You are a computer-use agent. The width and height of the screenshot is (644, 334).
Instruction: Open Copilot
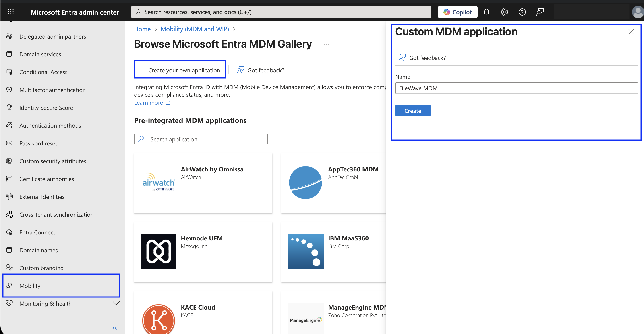click(x=457, y=12)
